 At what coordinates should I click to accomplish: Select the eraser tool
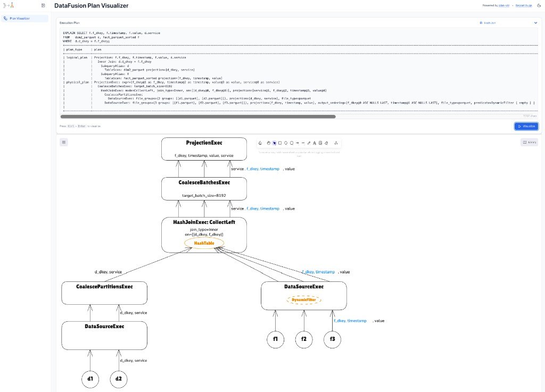(326, 143)
